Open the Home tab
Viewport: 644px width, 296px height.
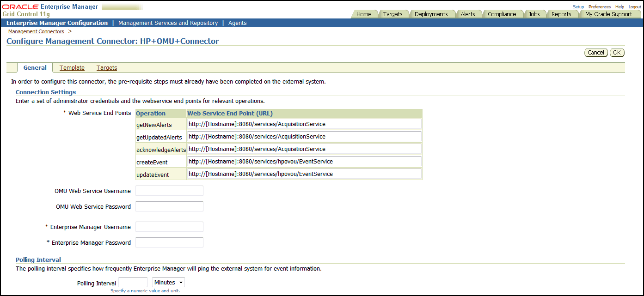(x=364, y=14)
